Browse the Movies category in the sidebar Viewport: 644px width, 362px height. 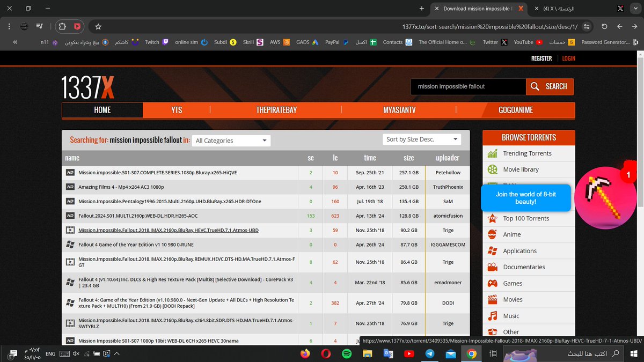pyautogui.click(x=513, y=300)
